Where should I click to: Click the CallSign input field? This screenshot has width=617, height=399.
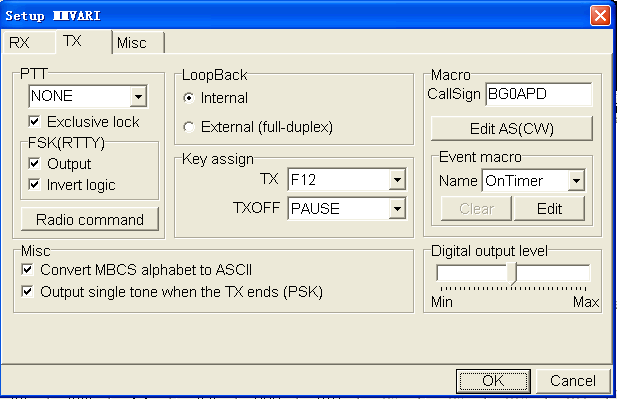tap(539, 94)
